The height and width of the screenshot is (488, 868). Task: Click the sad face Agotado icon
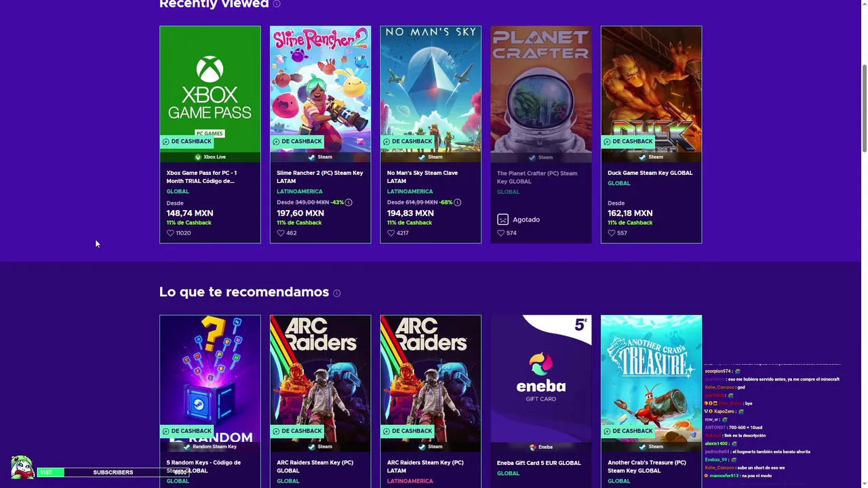tap(502, 220)
